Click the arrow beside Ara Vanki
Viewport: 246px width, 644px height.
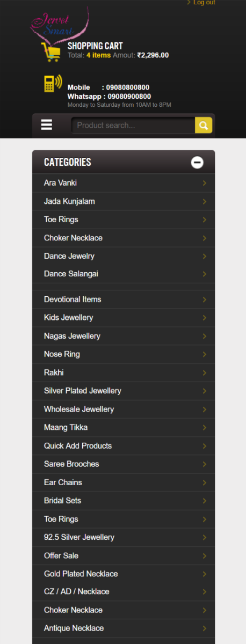205,183
